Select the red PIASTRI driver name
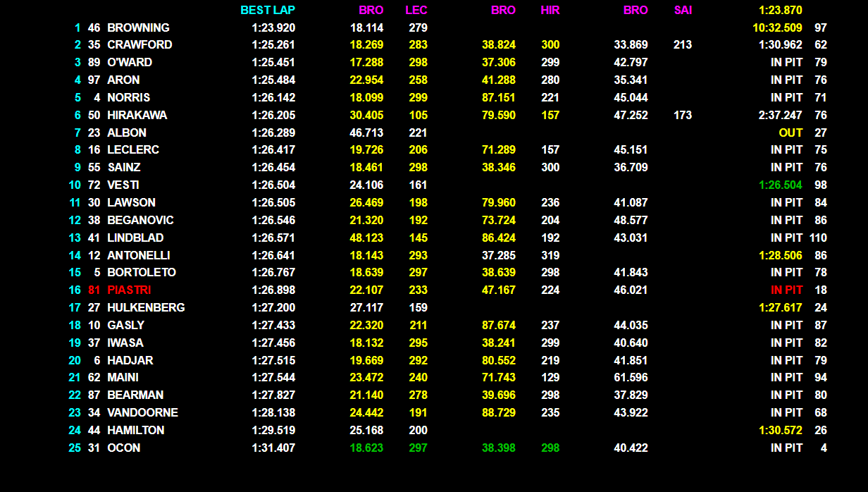 129,290
